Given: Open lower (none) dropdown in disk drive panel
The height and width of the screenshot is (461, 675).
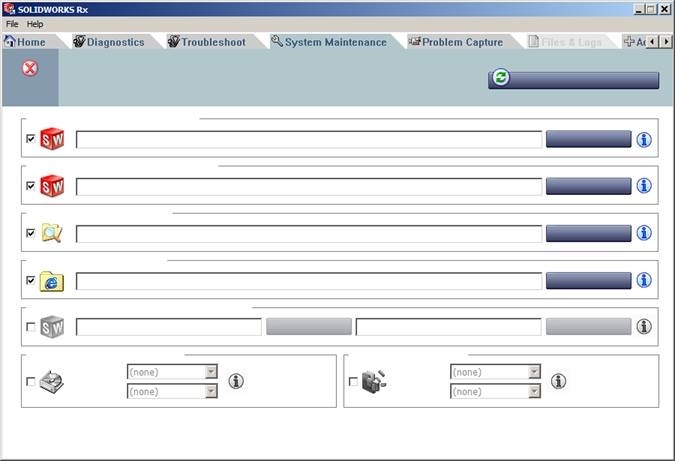Looking at the screenshot, I should pos(172,391).
